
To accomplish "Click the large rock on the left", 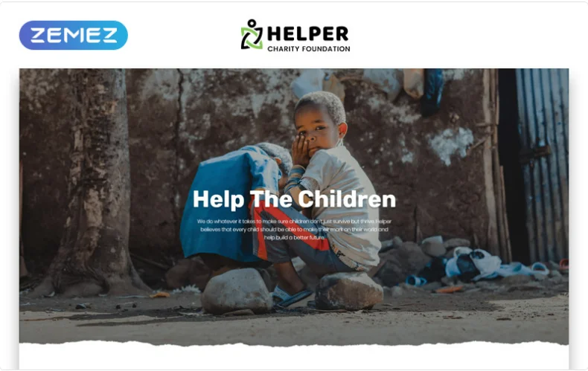I will pyautogui.click(x=236, y=291).
